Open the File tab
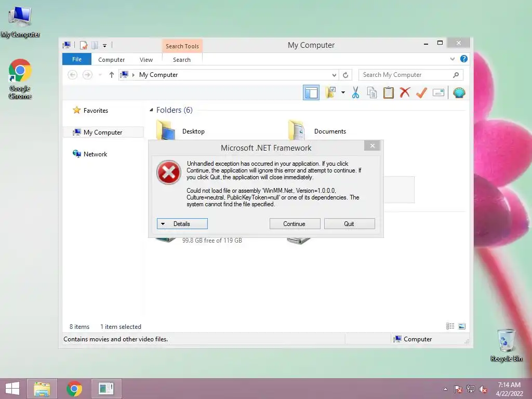 77,59
